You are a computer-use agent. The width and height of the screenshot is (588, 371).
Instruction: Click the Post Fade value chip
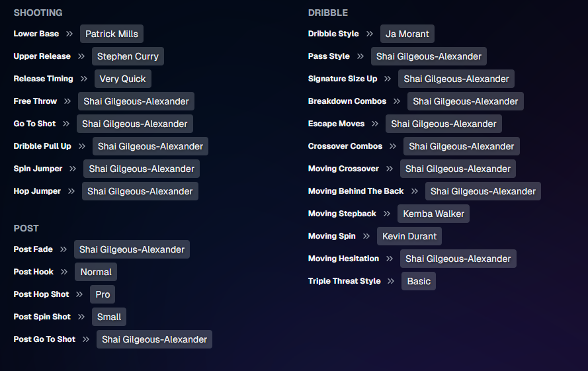pos(132,249)
